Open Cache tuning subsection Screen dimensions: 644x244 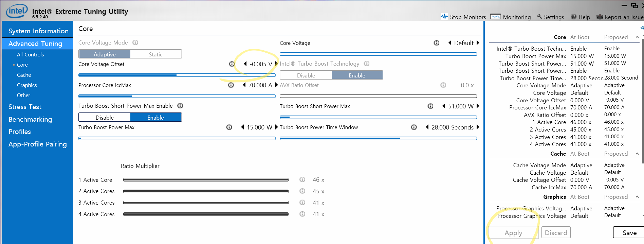pyautogui.click(x=24, y=75)
